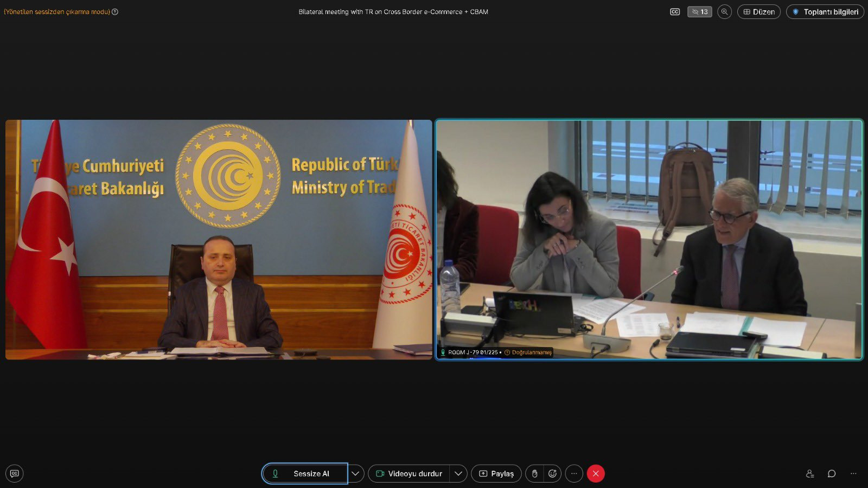Click the bottom-right three-dot panel options
The height and width of the screenshot is (488, 868).
pyautogui.click(x=853, y=473)
